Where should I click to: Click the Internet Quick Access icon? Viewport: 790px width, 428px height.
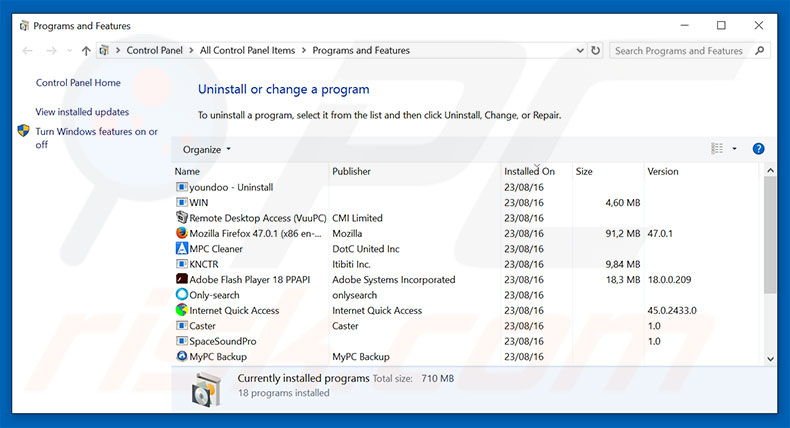point(181,310)
